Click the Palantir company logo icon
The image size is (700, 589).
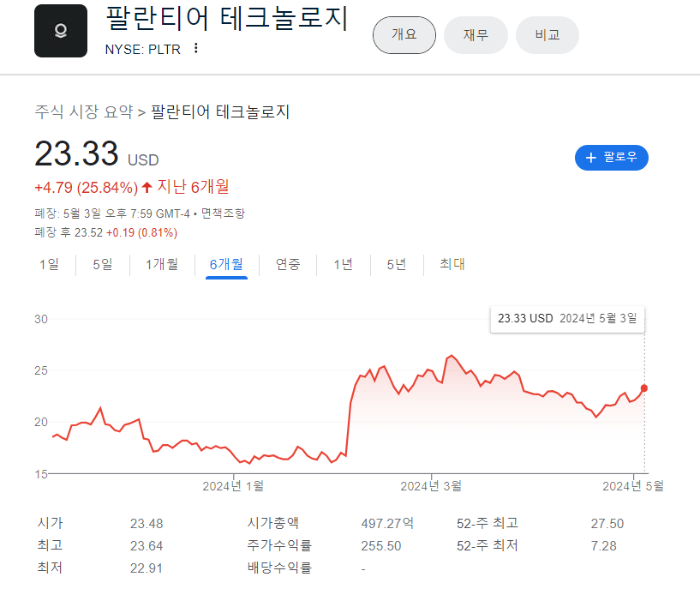61,31
